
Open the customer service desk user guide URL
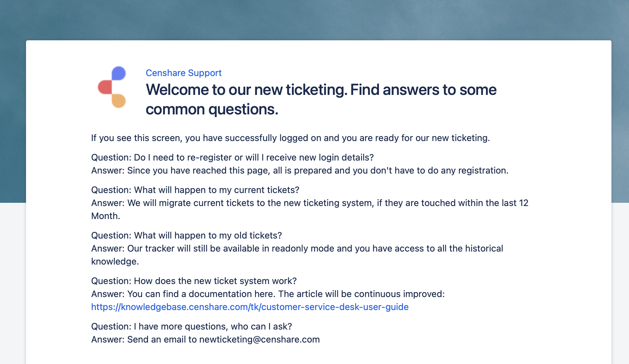250,307
